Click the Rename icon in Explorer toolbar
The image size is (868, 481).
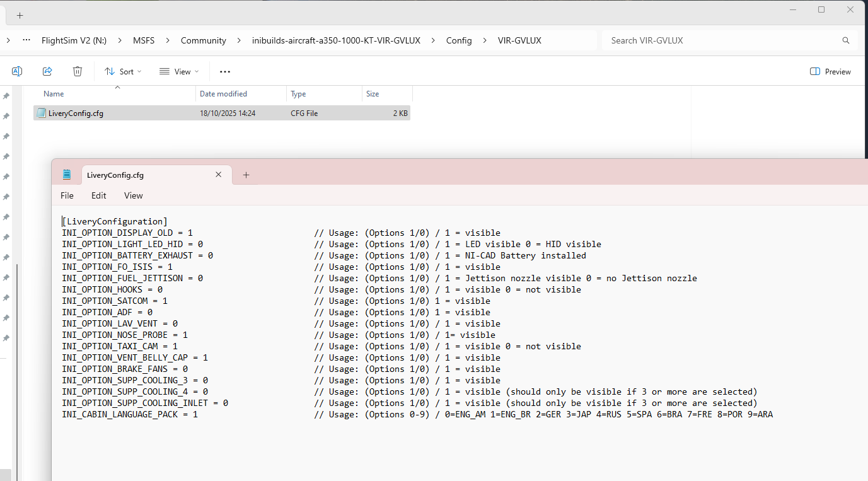coord(17,71)
